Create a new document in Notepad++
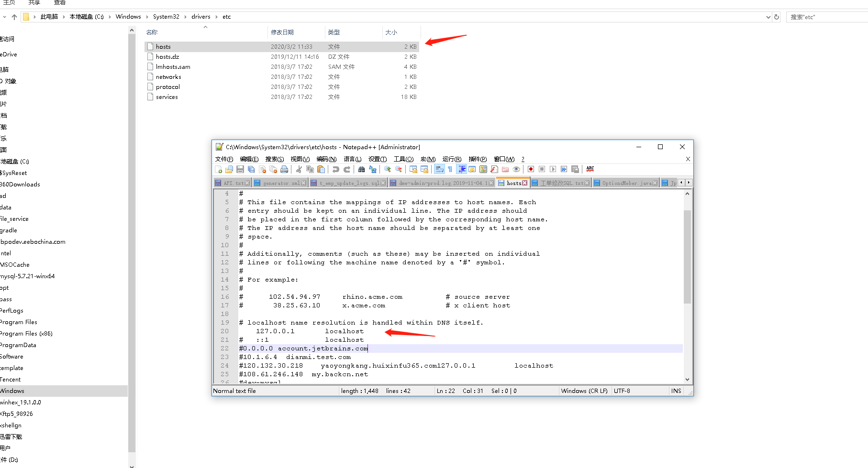Viewport: 868px width, 468px height. coord(218,169)
